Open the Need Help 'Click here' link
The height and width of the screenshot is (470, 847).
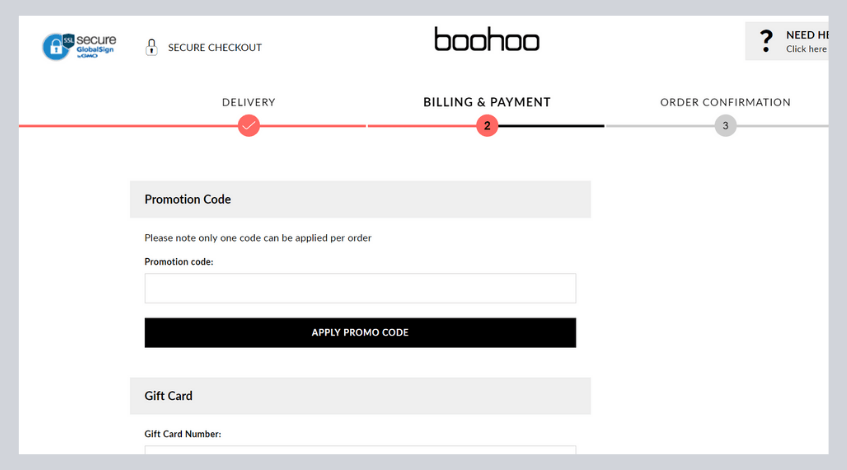click(806, 49)
